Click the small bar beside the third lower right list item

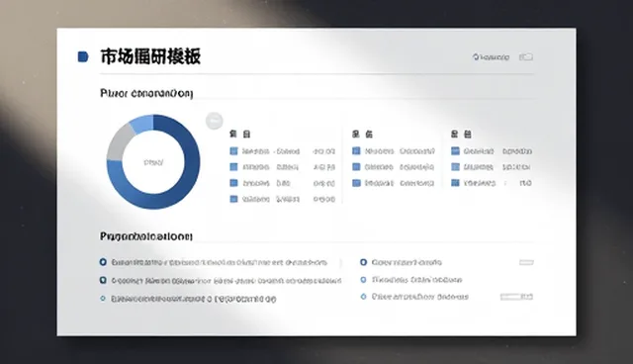[x=516, y=297]
